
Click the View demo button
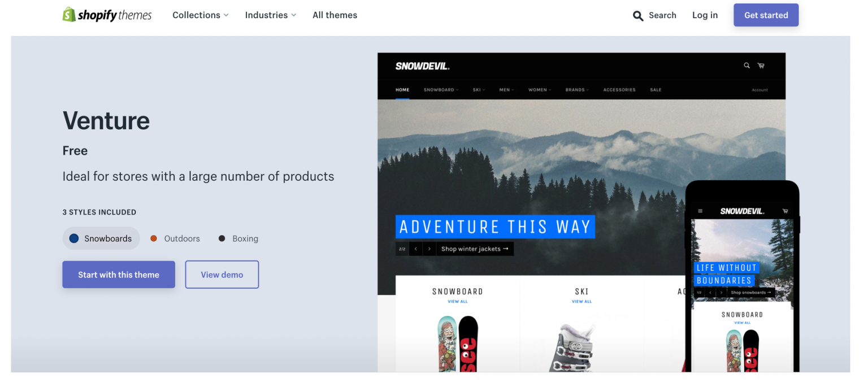coord(222,275)
